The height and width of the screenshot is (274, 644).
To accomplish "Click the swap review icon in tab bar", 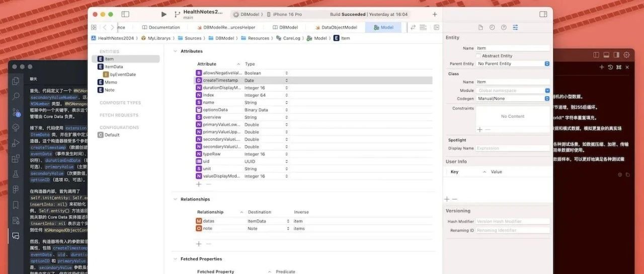I will click(413, 27).
